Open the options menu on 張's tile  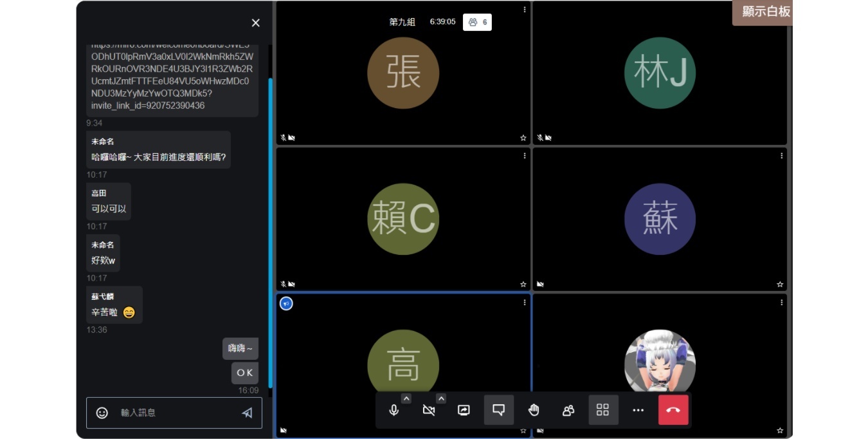point(525,10)
